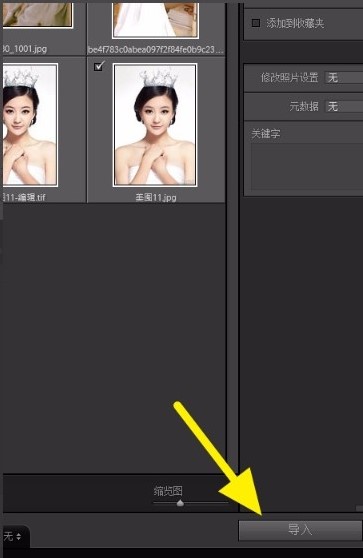
Task: Enable the 添加到收藏夹 checkbox
Action: click(256, 23)
